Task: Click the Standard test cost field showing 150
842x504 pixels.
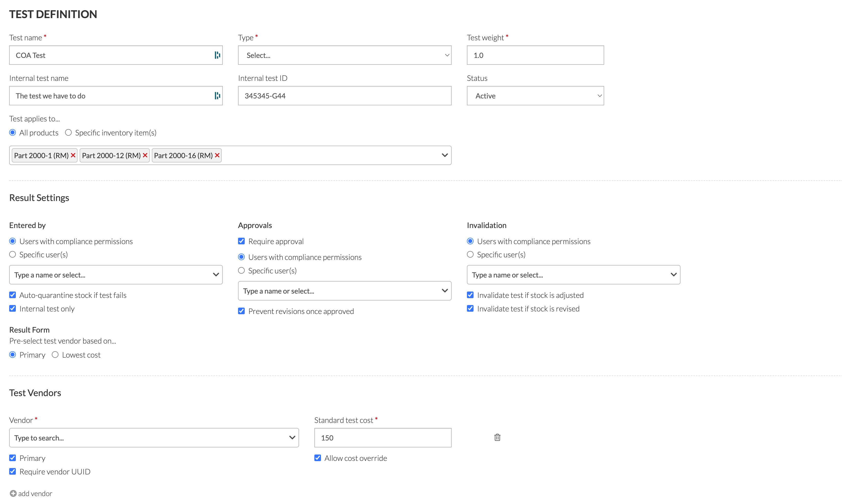Action: [382, 437]
